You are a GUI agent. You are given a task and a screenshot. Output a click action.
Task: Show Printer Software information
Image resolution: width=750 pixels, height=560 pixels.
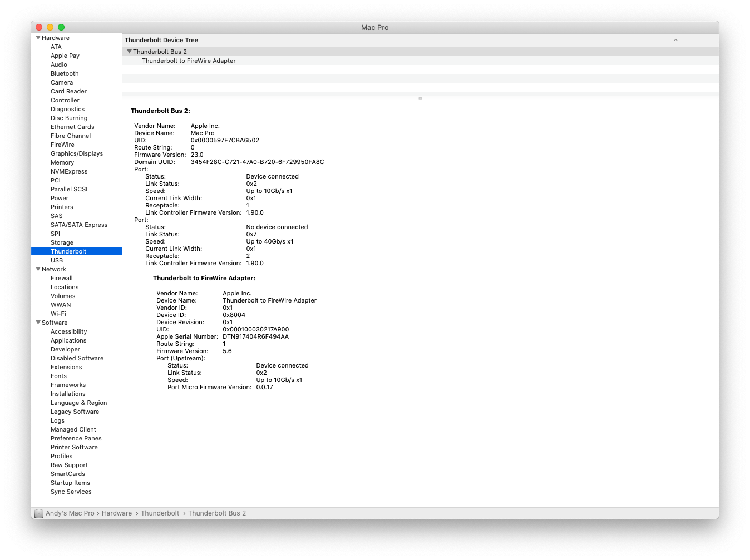point(74,447)
